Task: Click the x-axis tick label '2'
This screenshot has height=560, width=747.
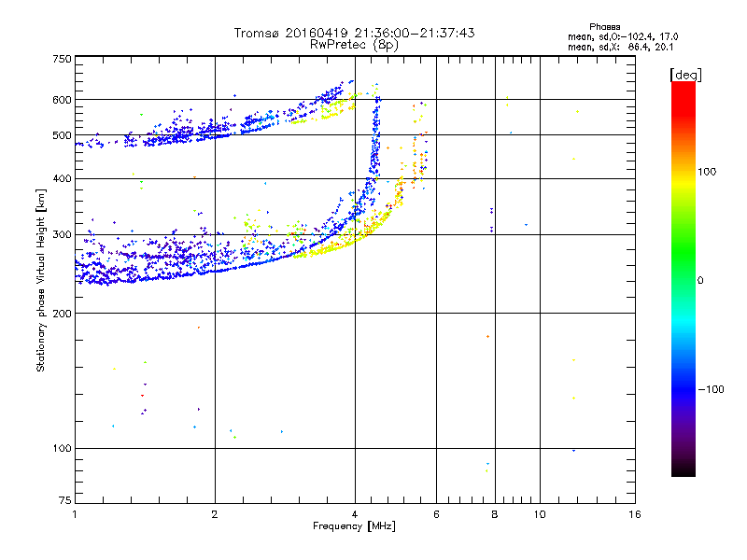Action: [215, 514]
